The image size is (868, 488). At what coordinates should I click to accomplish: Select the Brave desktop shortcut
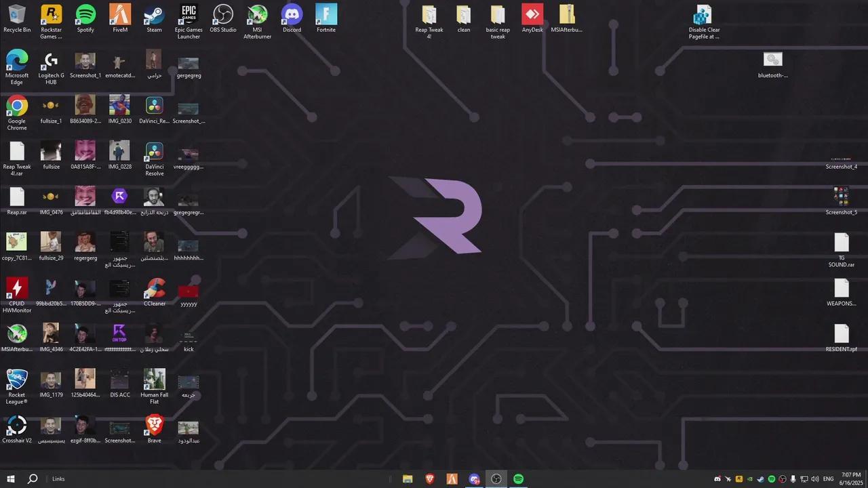(154, 429)
